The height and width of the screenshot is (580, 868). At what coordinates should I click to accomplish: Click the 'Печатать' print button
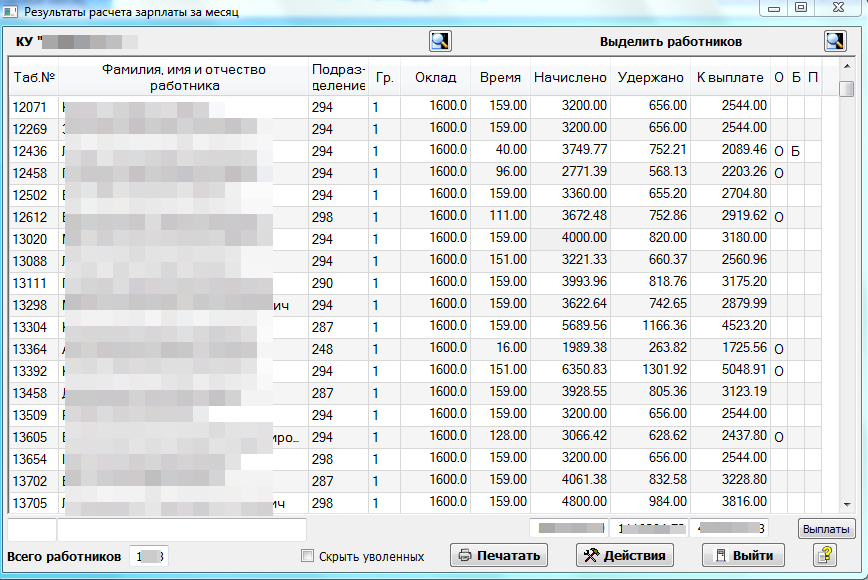[500, 556]
